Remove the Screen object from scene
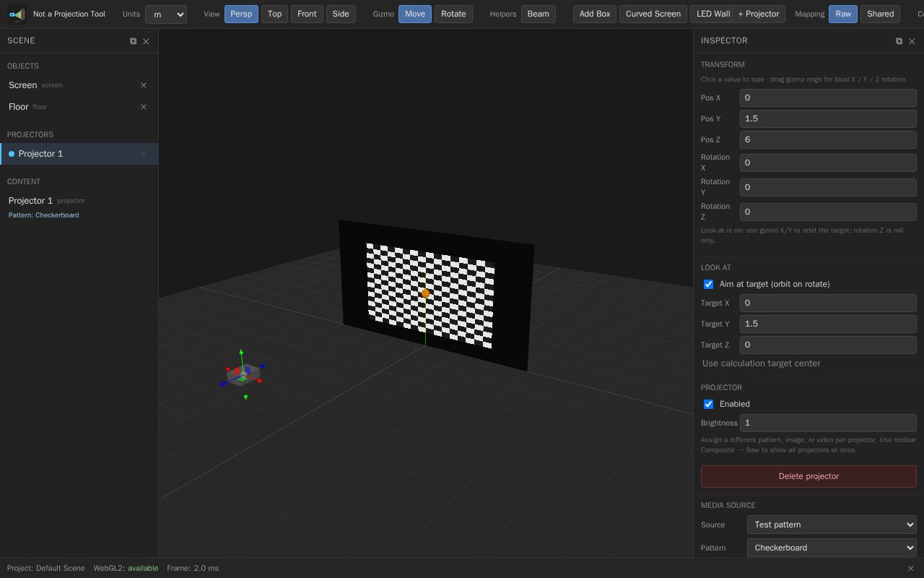The width and height of the screenshot is (924, 578). point(144,85)
